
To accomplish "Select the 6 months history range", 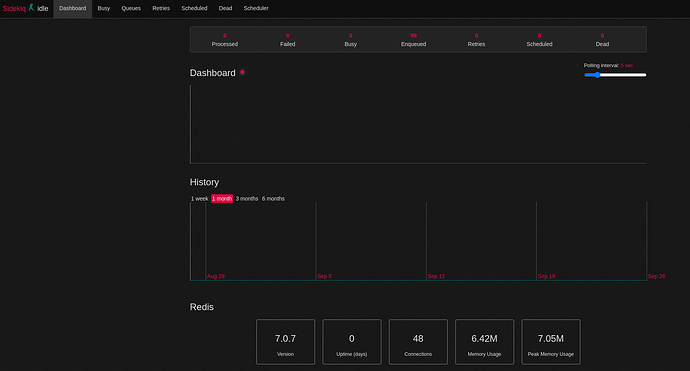I will (x=273, y=198).
